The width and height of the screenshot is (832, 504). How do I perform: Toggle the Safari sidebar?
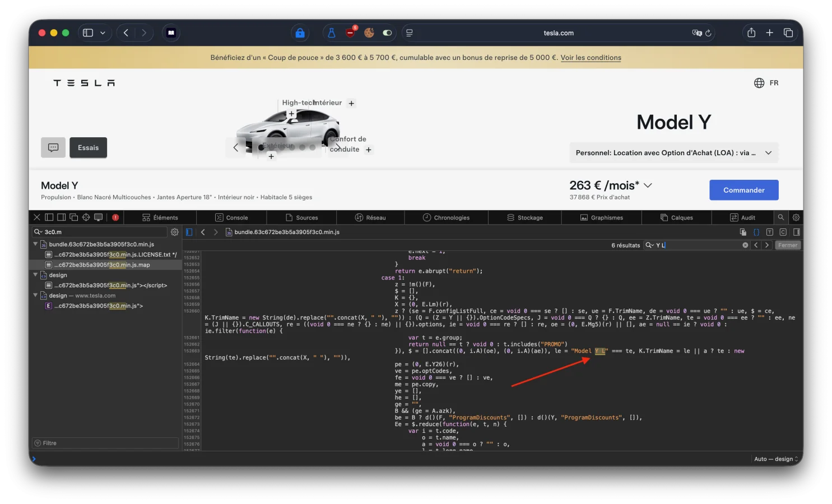click(x=88, y=33)
